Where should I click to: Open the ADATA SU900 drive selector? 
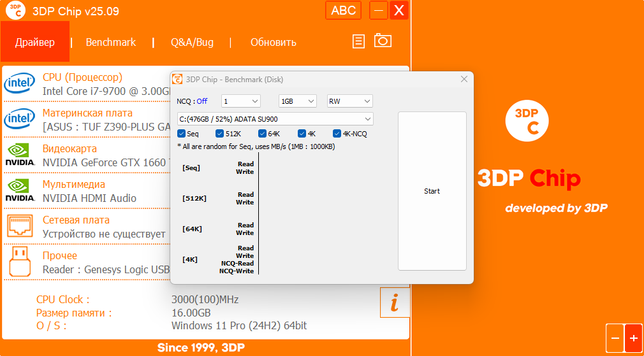point(275,119)
